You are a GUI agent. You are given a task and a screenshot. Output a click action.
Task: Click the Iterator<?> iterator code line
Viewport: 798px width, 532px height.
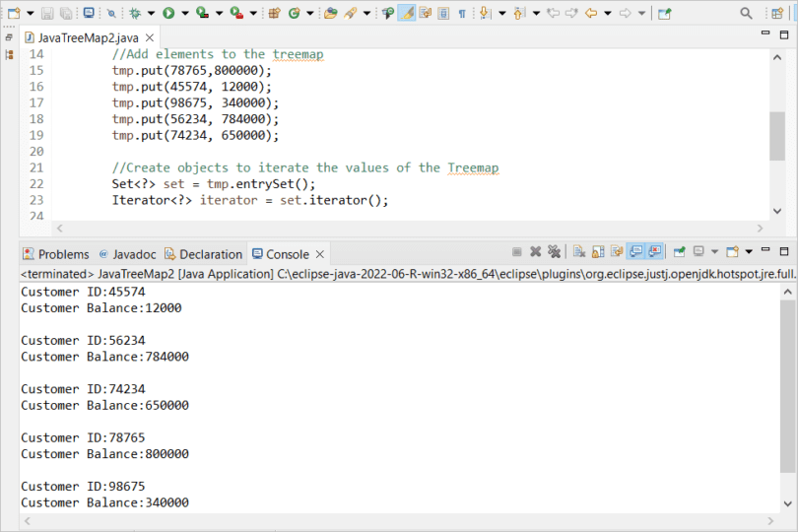click(250, 200)
